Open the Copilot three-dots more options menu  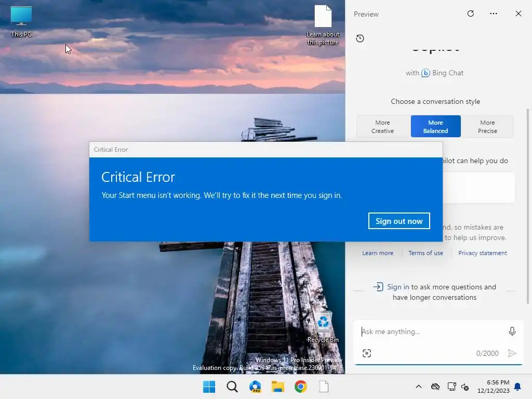(x=494, y=14)
